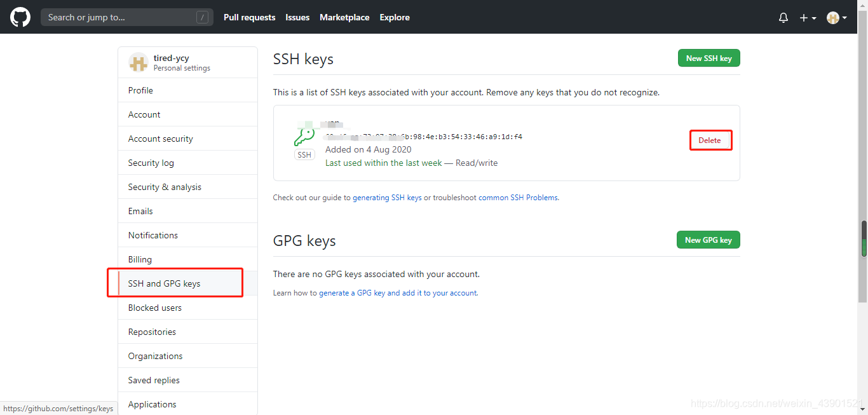Open Saved replies settings

(187, 380)
